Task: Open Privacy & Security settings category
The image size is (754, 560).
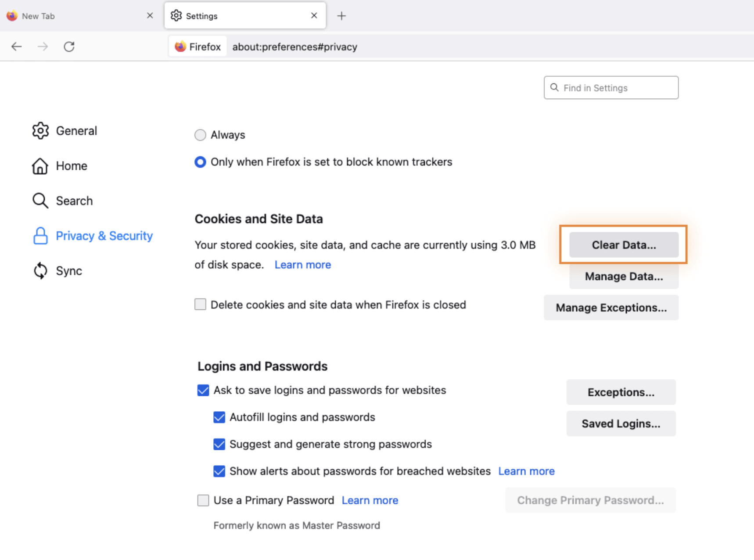Action: pyautogui.click(x=104, y=236)
